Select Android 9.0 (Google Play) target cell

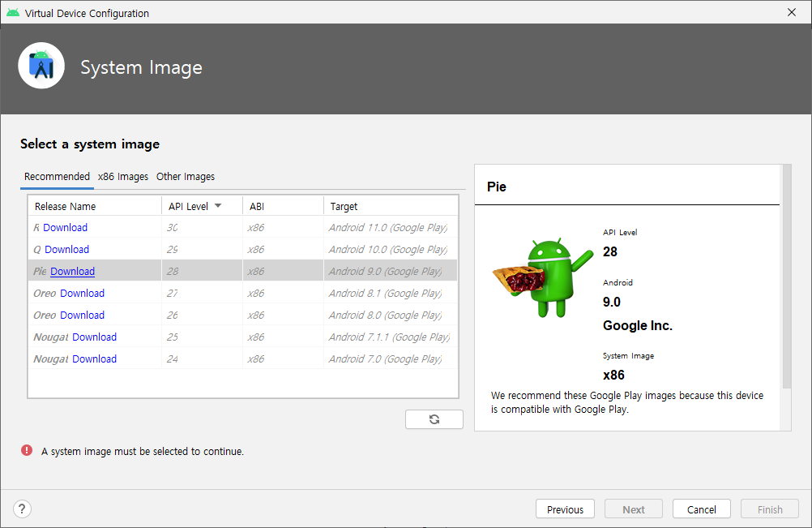[x=391, y=271]
